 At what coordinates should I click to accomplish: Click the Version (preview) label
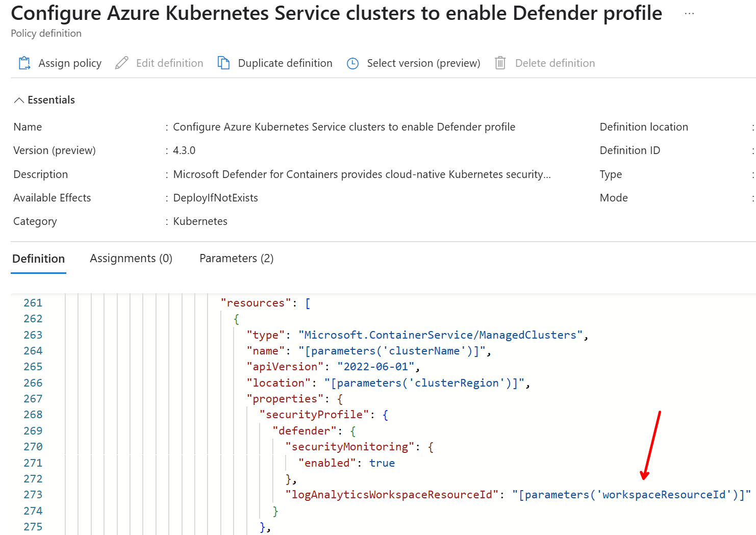(55, 150)
